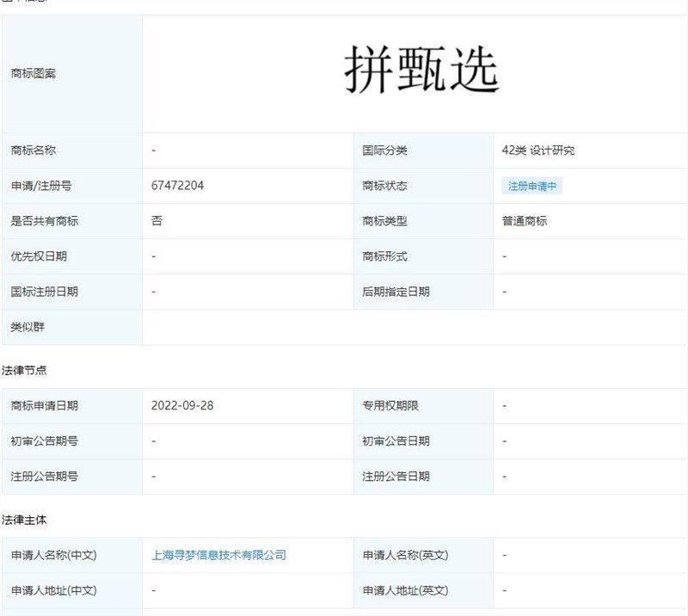This screenshot has height=616, width=688.
Task: Click the 42类 设计研究 classification value
Action: pos(538,151)
